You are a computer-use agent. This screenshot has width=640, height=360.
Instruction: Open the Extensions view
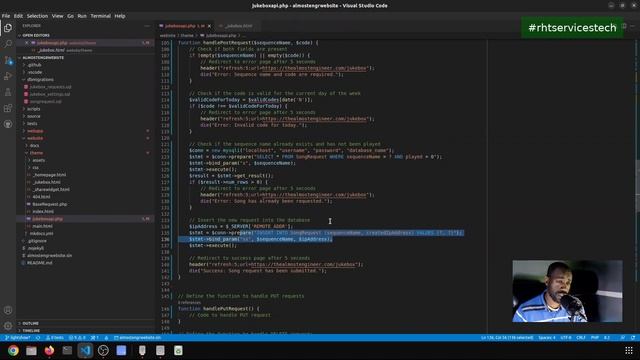(x=8, y=108)
